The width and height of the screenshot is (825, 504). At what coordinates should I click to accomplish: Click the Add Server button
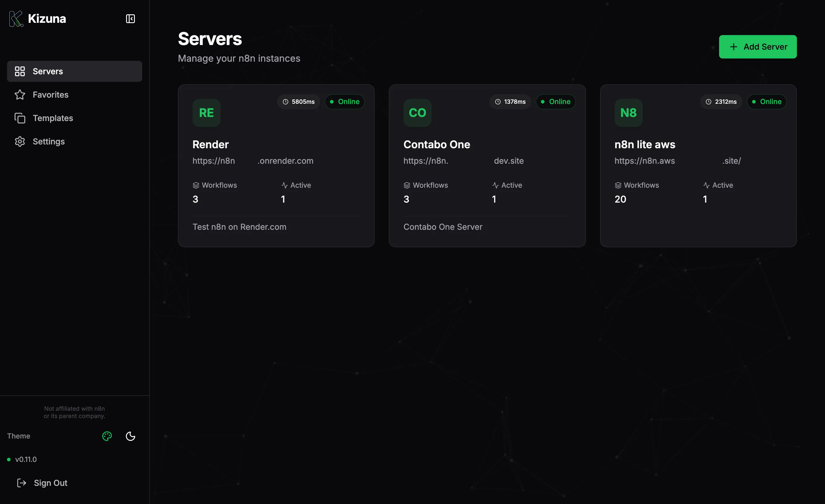pyautogui.click(x=758, y=46)
